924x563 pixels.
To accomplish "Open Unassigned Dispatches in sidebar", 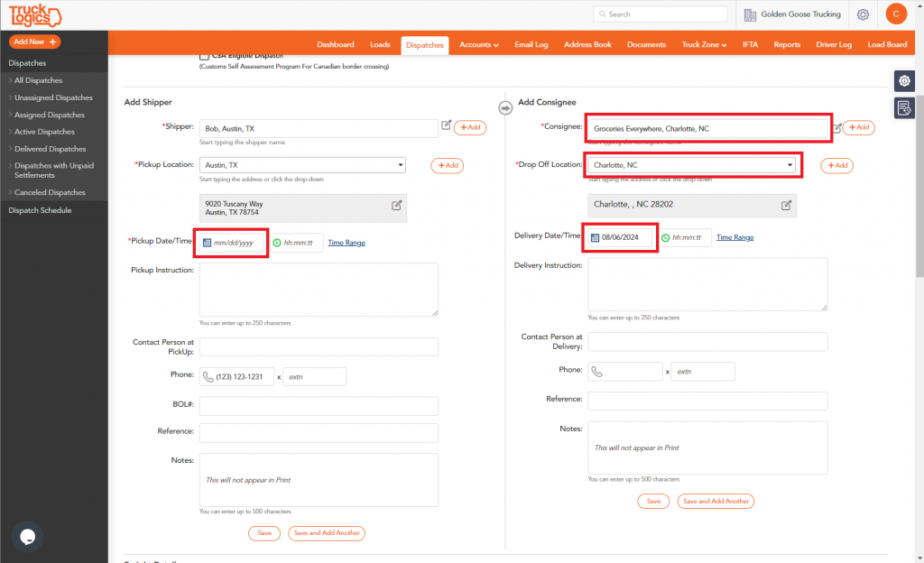I will [x=53, y=97].
